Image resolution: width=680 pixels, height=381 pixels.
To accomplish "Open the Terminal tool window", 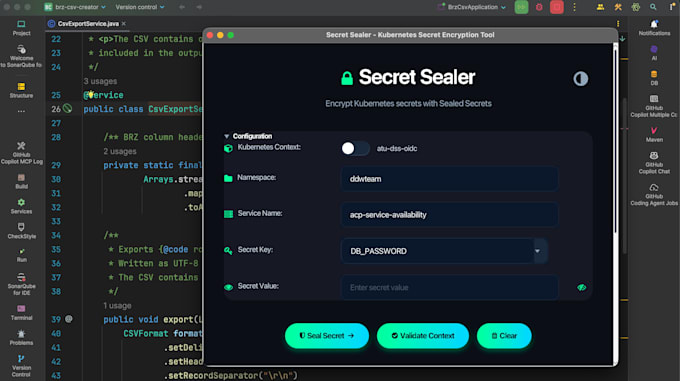I will (21, 313).
